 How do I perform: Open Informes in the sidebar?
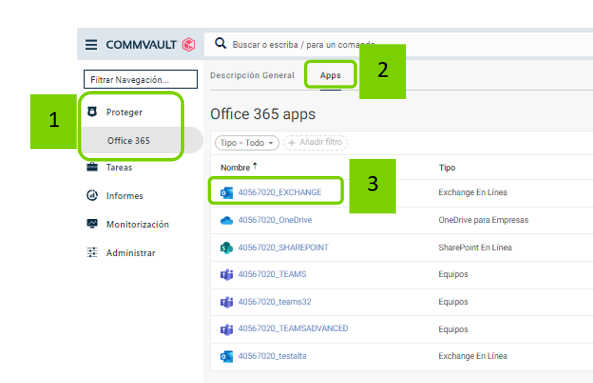pyautogui.click(x=125, y=195)
